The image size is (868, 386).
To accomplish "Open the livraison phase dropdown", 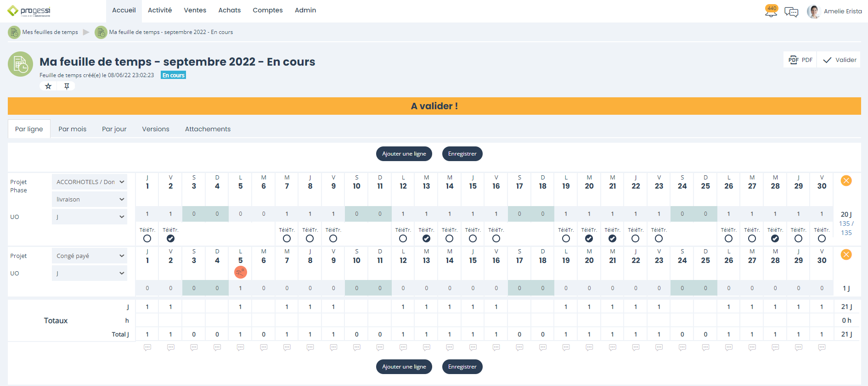I will tap(90, 199).
